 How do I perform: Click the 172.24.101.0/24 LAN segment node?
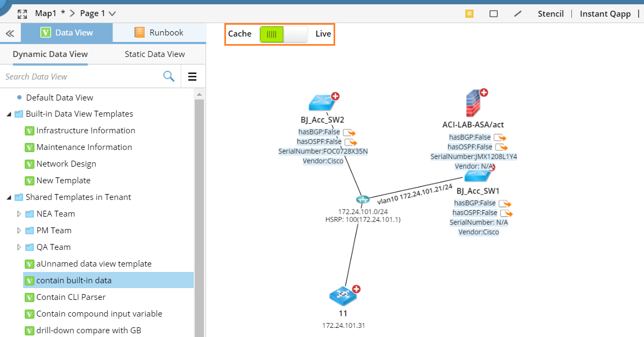(x=363, y=200)
